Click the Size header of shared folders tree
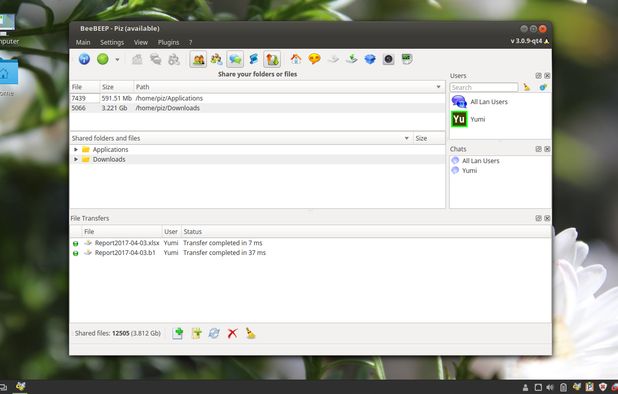618x394 pixels. pos(429,138)
